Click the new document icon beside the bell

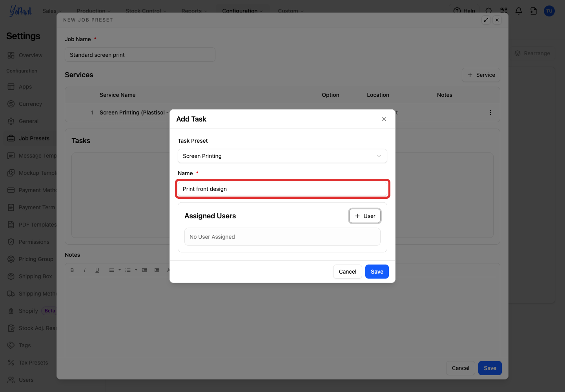534,11
